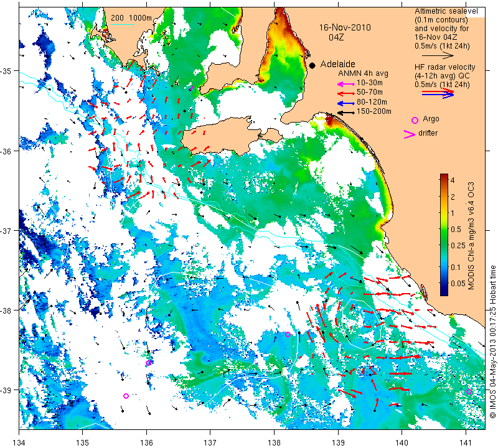Click the color bar tick label 0.25
The height and width of the screenshot is (448, 498).
[458, 246]
